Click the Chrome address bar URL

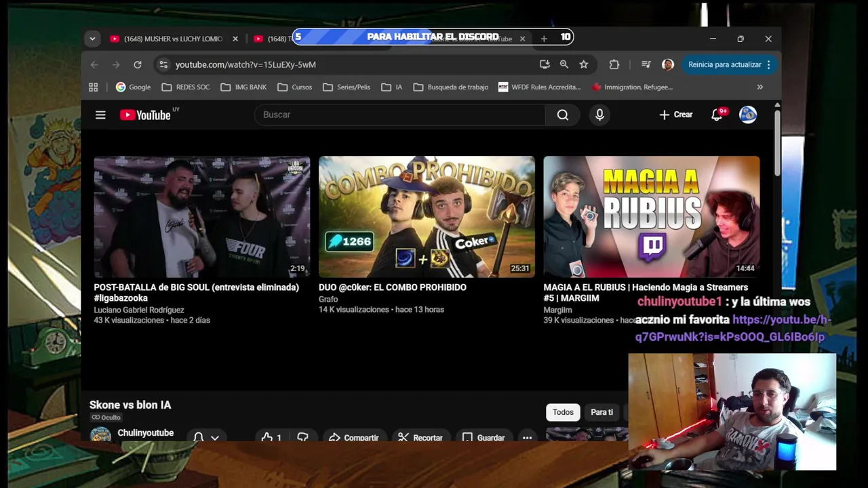pos(245,64)
